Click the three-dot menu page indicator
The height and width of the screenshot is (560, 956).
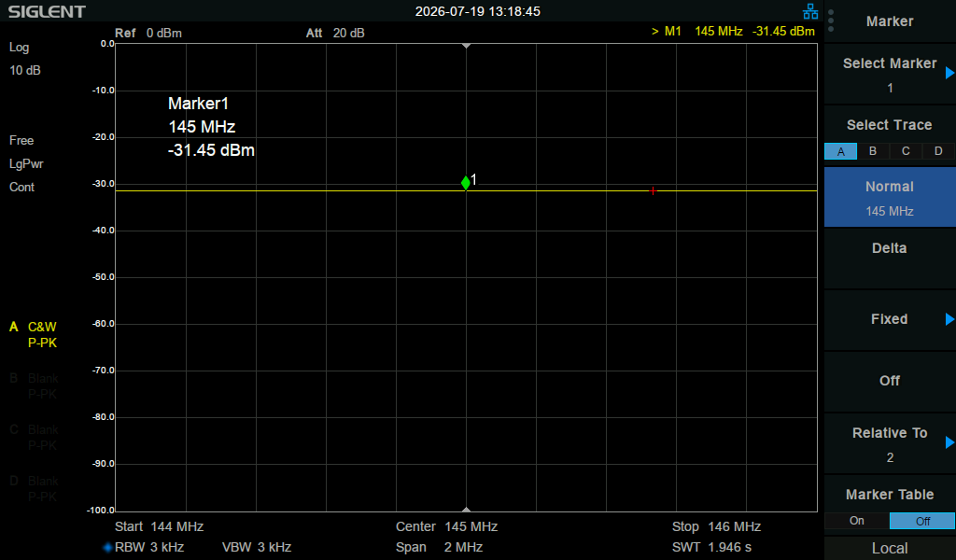tap(831, 21)
